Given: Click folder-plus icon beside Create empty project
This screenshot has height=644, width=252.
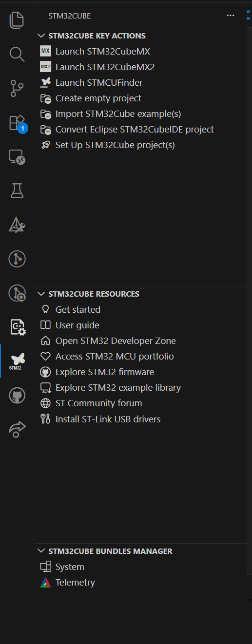Looking at the screenshot, I should [x=45, y=98].
